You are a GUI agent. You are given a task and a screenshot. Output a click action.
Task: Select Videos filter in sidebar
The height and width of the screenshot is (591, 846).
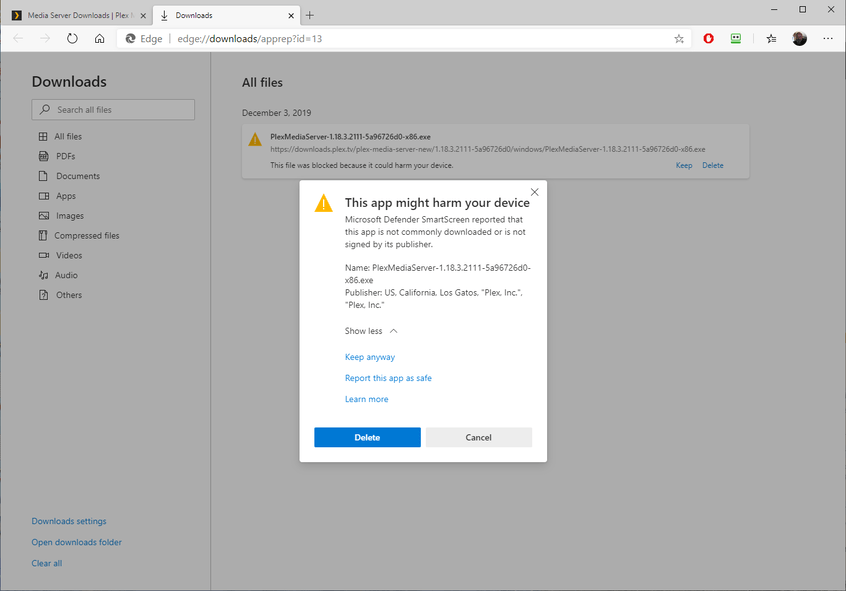[x=69, y=255]
